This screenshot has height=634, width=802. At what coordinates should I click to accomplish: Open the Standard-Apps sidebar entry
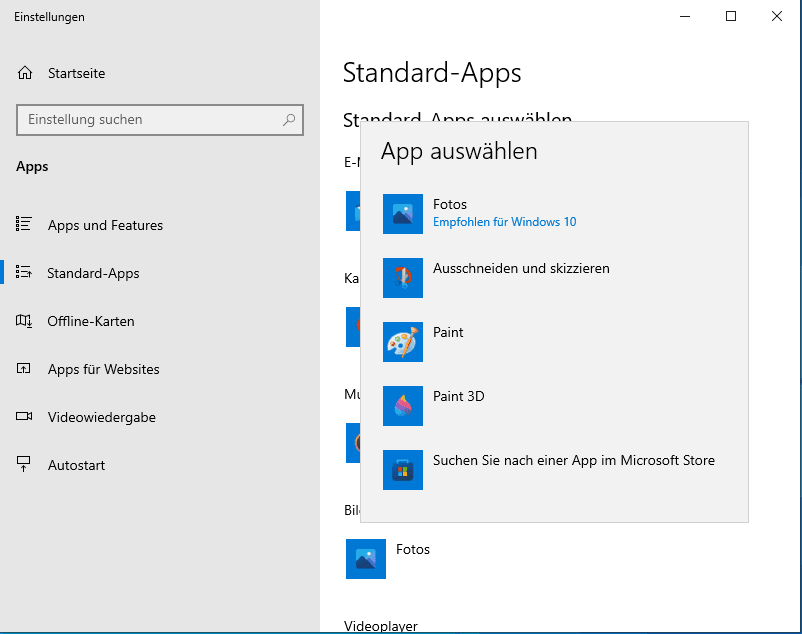[93, 273]
